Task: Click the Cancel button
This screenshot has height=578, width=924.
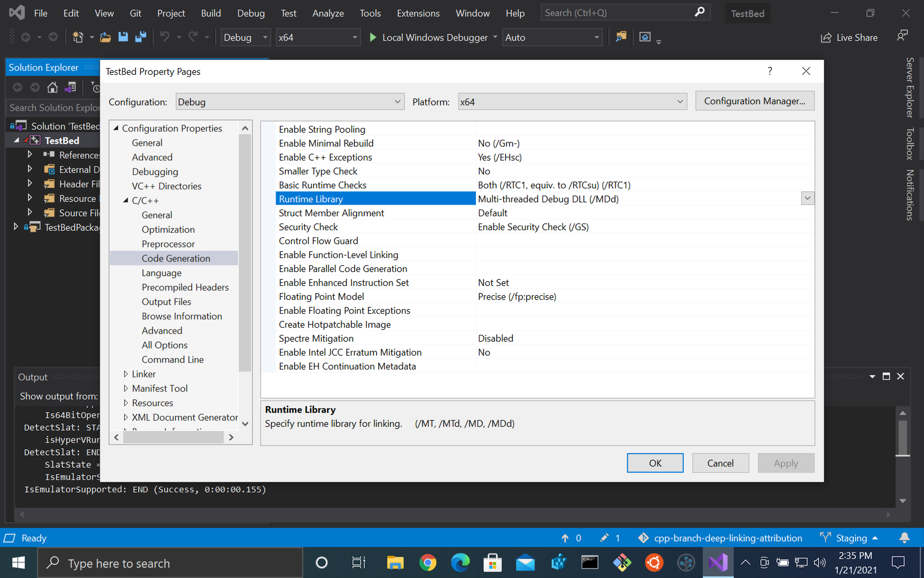Action: (x=720, y=463)
